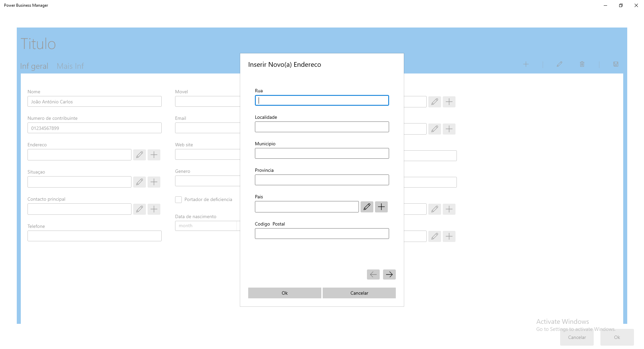Minimize the Power Business Manager window
The width and height of the screenshot is (644, 349).
click(605, 5)
